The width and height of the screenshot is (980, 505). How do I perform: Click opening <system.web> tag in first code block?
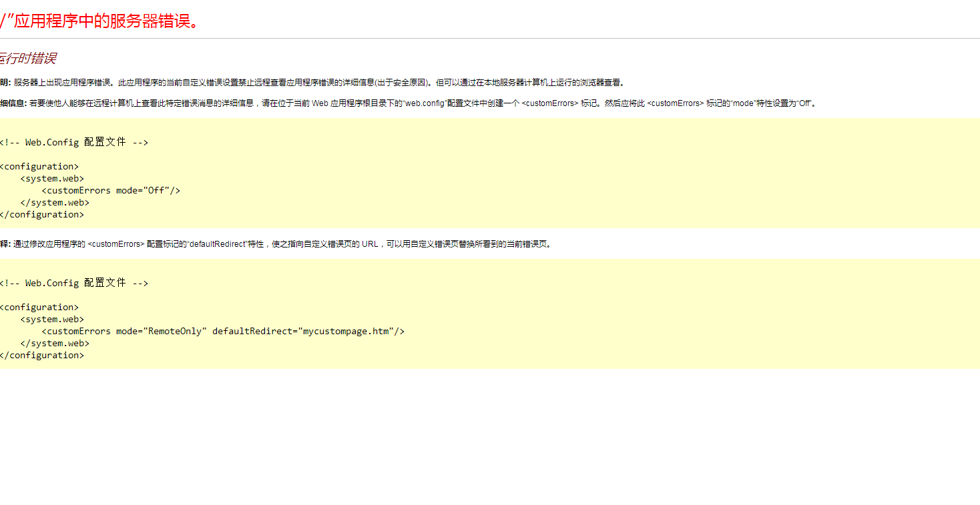(x=52, y=178)
